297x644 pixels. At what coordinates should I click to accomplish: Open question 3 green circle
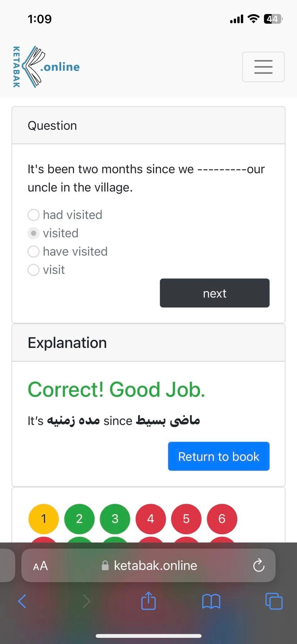click(115, 519)
